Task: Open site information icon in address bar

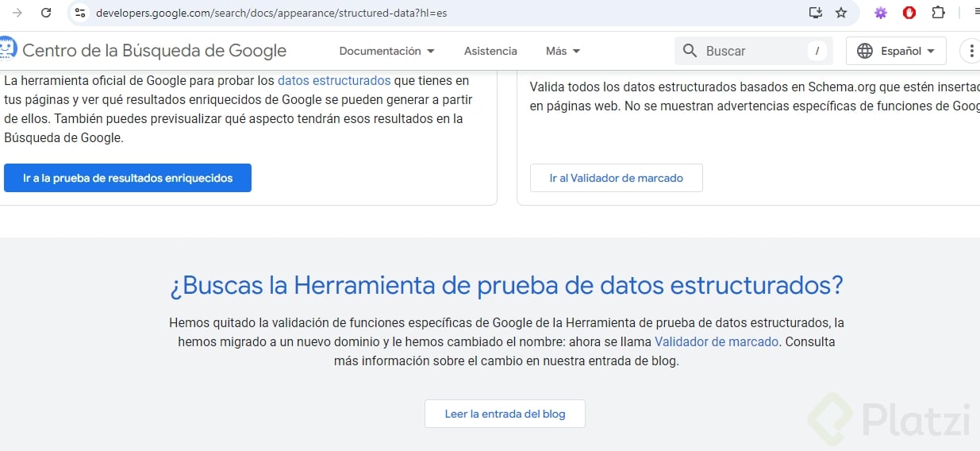Action: point(79,13)
